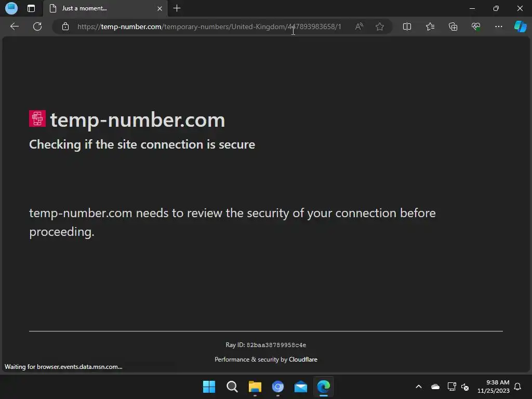Viewport: 532px width, 399px height.
Task: Open the clock and date flyout
Action: (x=494, y=387)
